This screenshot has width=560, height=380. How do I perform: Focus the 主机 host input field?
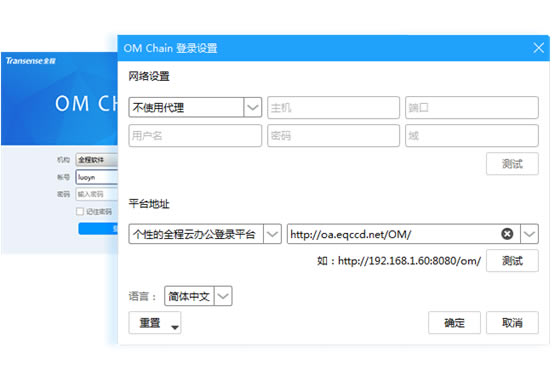click(333, 107)
